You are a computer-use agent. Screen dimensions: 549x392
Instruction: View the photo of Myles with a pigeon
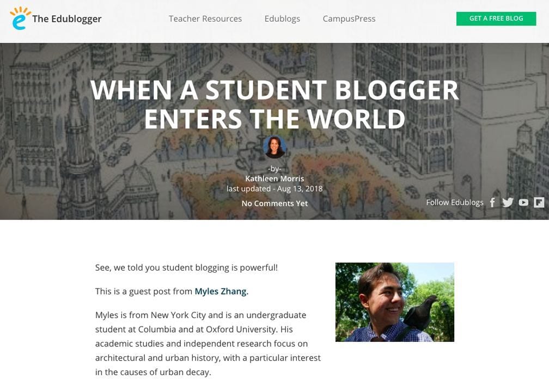[394, 302]
